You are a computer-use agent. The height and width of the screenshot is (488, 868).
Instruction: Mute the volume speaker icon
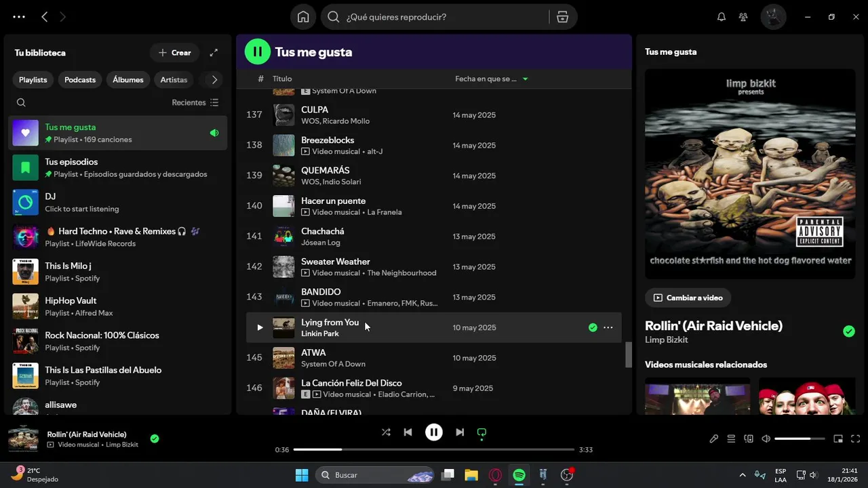pos(766,439)
